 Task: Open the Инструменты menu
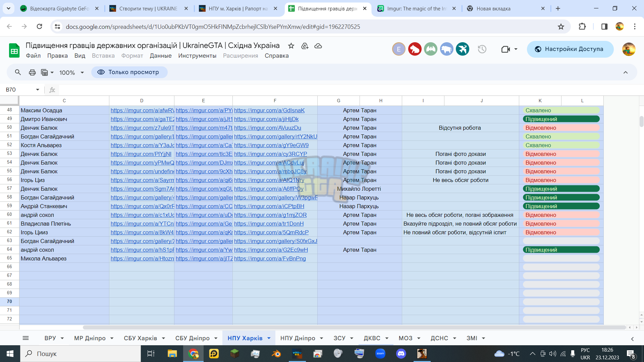coord(197,56)
